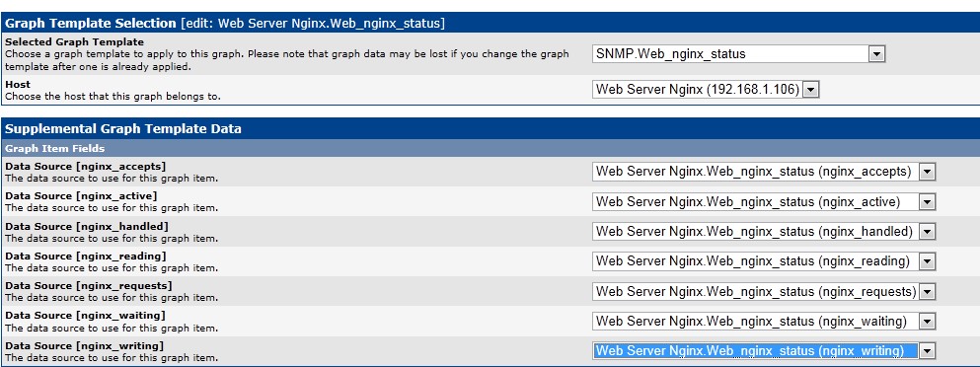980x367 pixels.
Task: Click the 'Graph Template Selection' header text
Action: click(x=91, y=24)
